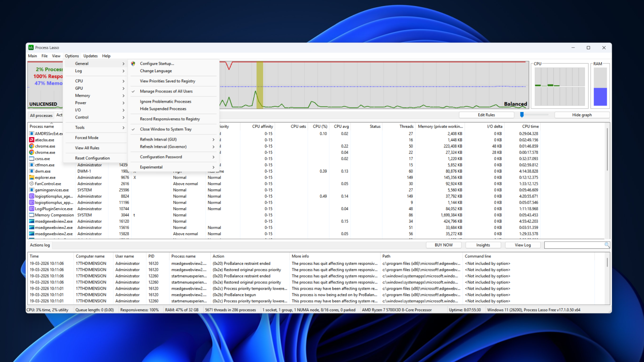Open the View menu
Screen dimensions: 644x362
(x=56, y=56)
